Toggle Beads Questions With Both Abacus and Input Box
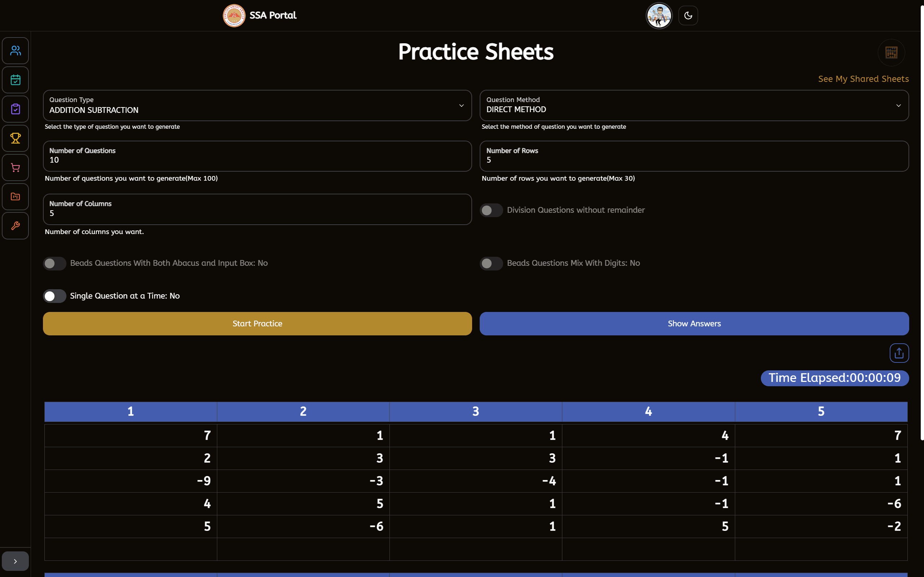Viewport: 924px width, 577px height. coord(54,263)
